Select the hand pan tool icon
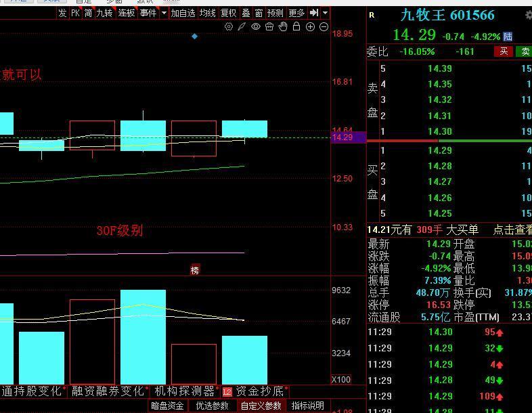532x413 pixels. [x=283, y=27]
